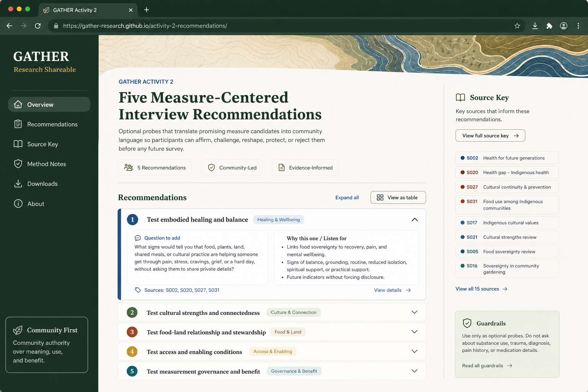This screenshot has width=588, height=392.
Task: Expand Test food-land relationship and stewardship
Action: [414, 332]
